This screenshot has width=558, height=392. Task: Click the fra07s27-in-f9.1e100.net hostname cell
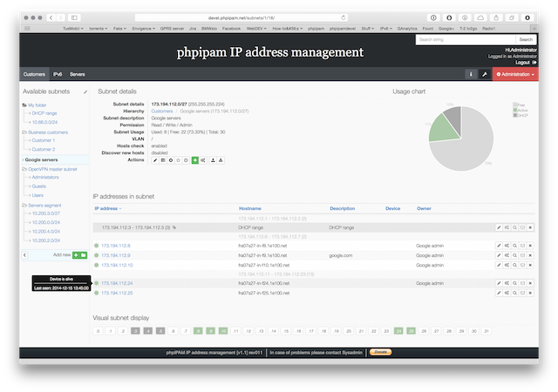[x=262, y=255]
